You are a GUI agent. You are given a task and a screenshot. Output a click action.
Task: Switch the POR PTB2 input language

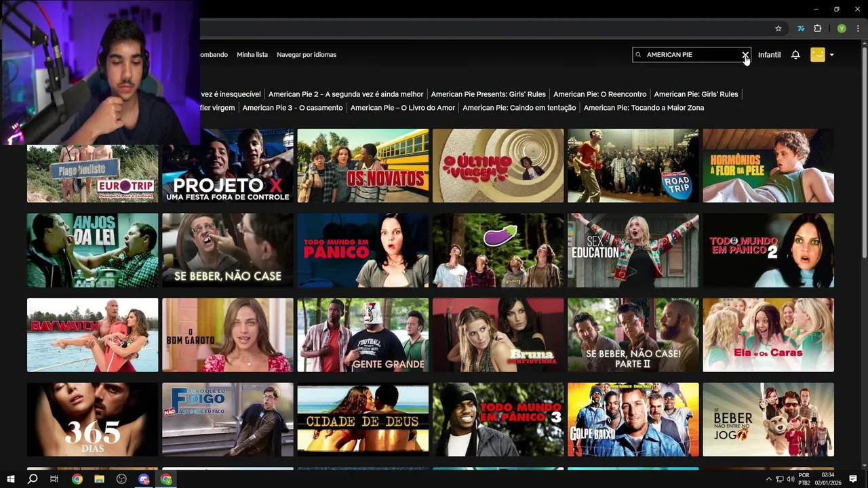click(804, 479)
